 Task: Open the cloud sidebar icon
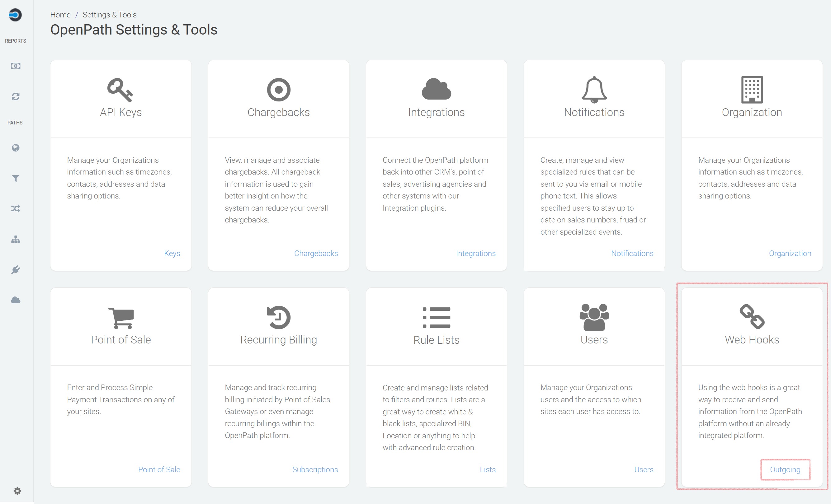(x=16, y=300)
